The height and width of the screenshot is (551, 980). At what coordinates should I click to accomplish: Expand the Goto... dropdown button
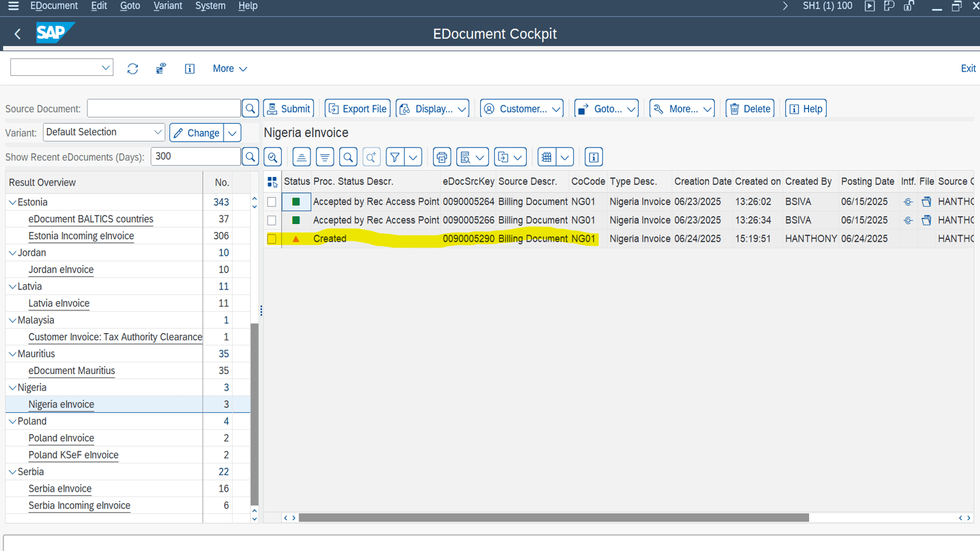point(606,109)
